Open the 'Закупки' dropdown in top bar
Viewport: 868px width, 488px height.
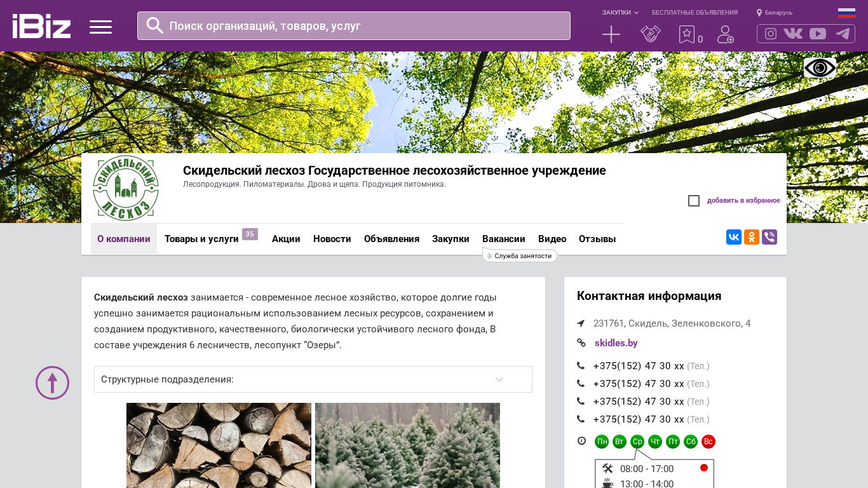click(620, 13)
